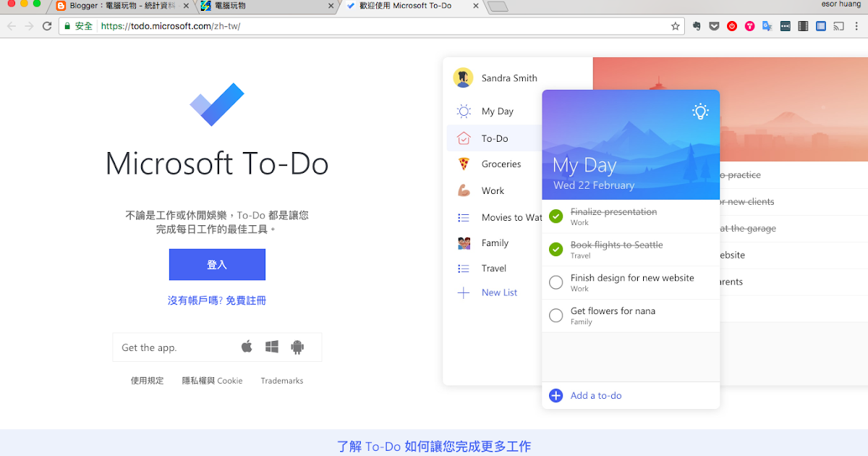Select the My Day sun icon

(x=463, y=111)
